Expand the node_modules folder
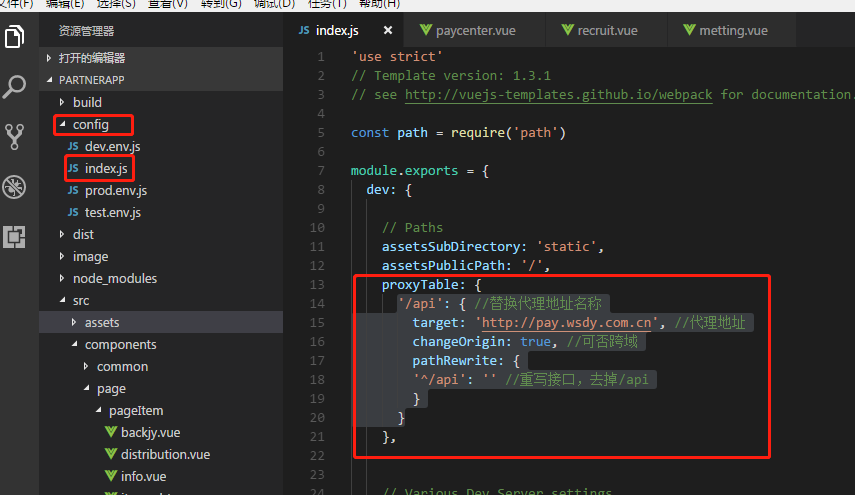The image size is (855, 495). (x=162, y=279)
